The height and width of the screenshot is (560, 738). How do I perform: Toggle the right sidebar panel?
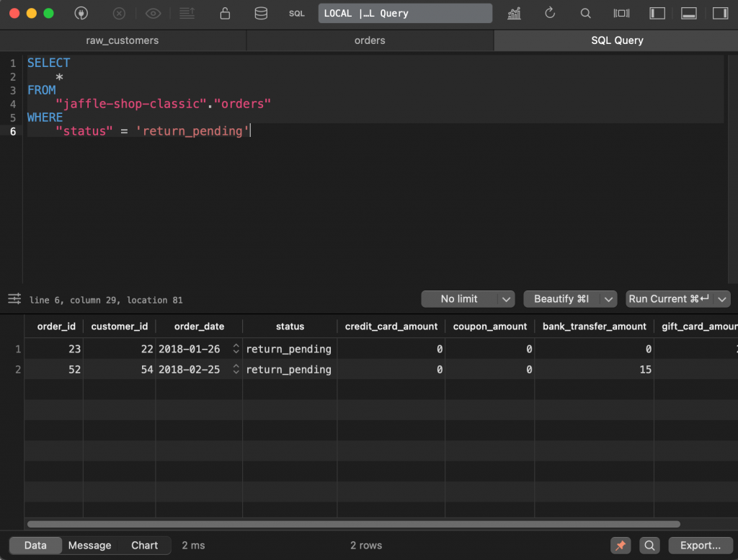click(x=720, y=13)
